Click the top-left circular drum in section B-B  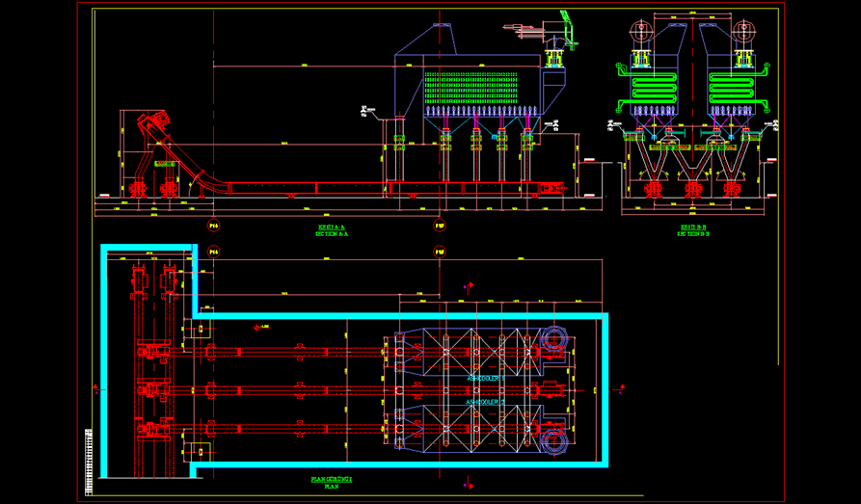[639, 30]
